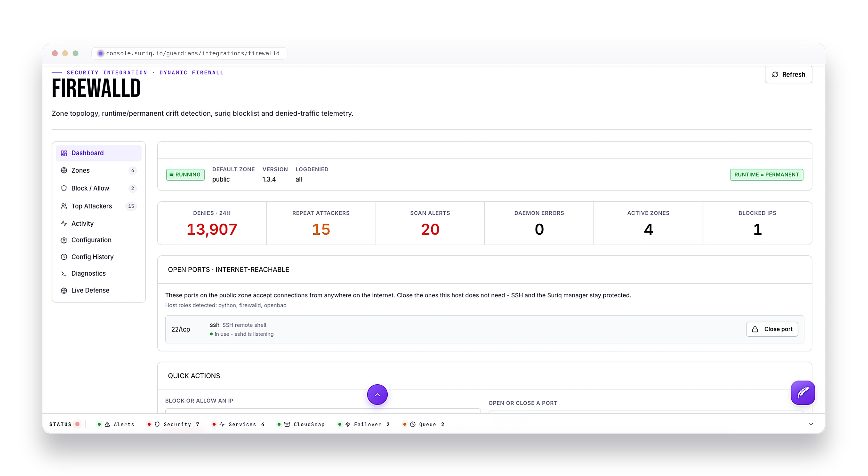Click the 22/tcp port label

point(181,329)
